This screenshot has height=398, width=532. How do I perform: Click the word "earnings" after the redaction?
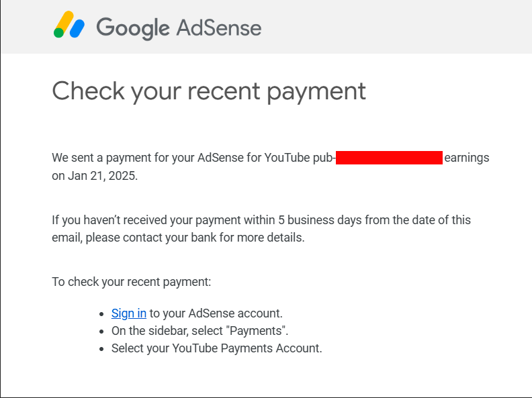tap(467, 158)
